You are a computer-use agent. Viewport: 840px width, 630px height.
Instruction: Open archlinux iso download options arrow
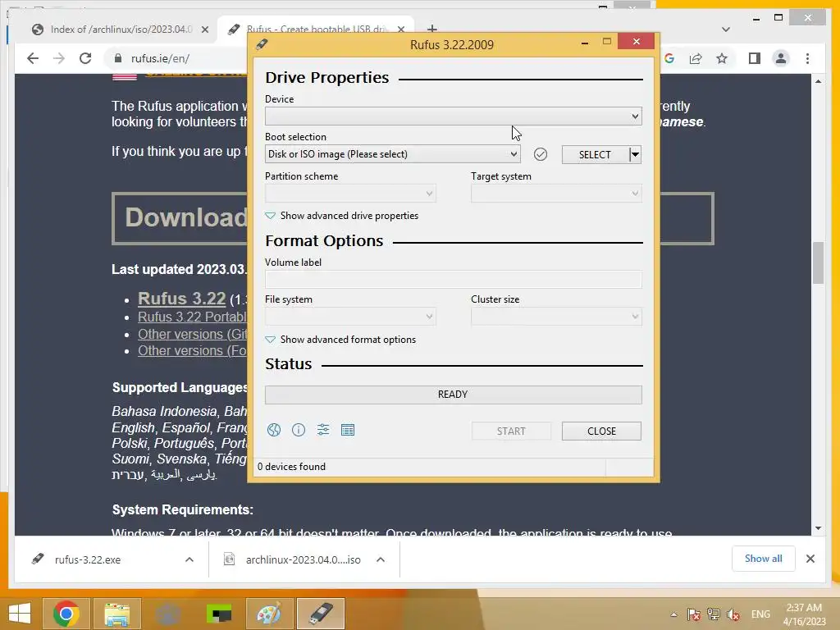pyautogui.click(x=381, y=559)
